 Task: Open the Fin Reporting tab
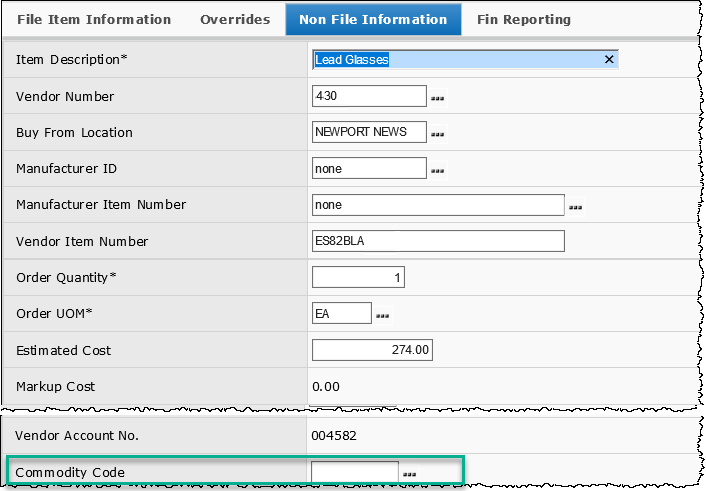click(524, 20)
